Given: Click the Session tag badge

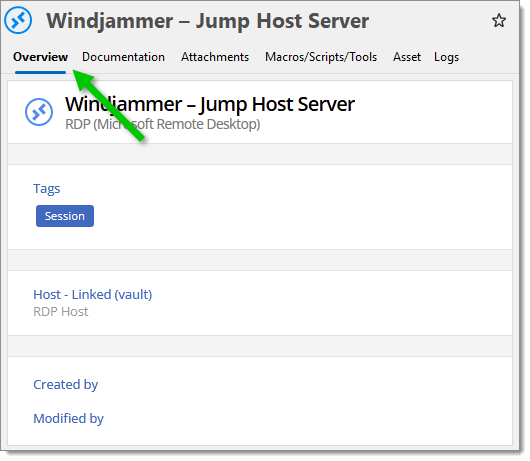Looking at the screenshot, I should point(65,216).
